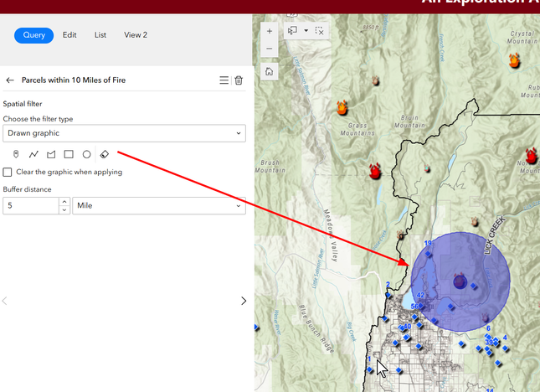Click the parcel cluster labeled 40
Image resolution: width=540 pixels, height=392 pixels.
(402, 328)
